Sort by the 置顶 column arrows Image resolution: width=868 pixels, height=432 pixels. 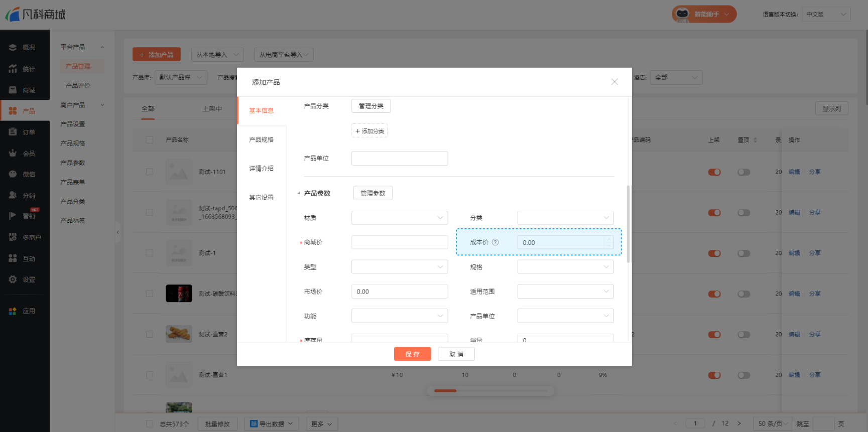pos(755,140)
